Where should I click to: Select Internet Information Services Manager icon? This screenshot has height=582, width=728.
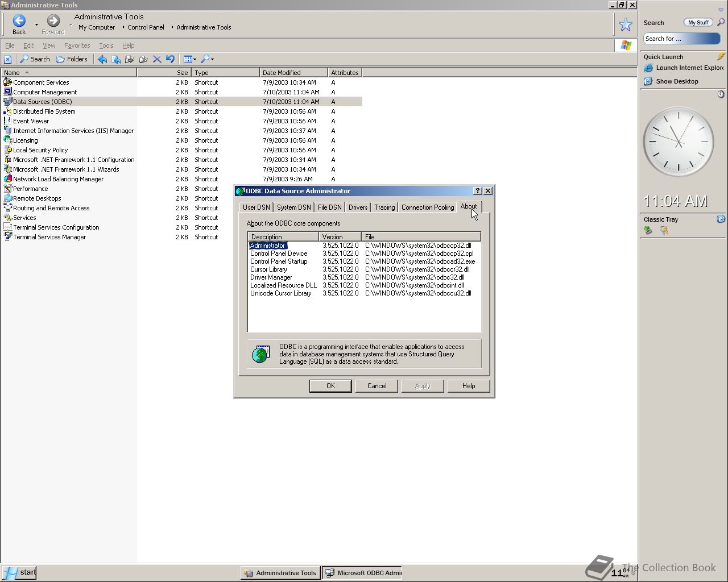click(x=8, y=131)
